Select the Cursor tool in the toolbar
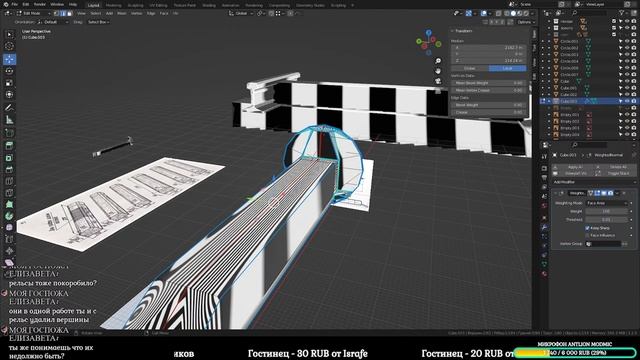The height and width of the screenshot is (360, 640). [9, 46]
